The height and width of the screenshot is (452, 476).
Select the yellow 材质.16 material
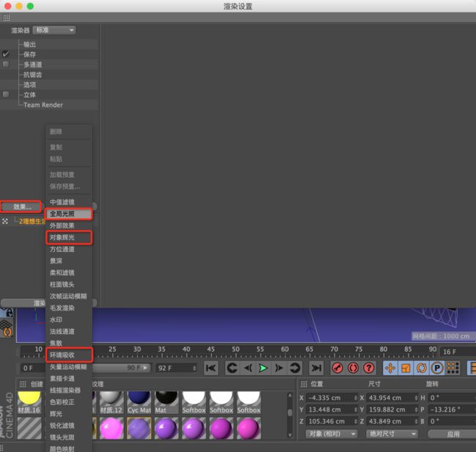click(29, 403)
